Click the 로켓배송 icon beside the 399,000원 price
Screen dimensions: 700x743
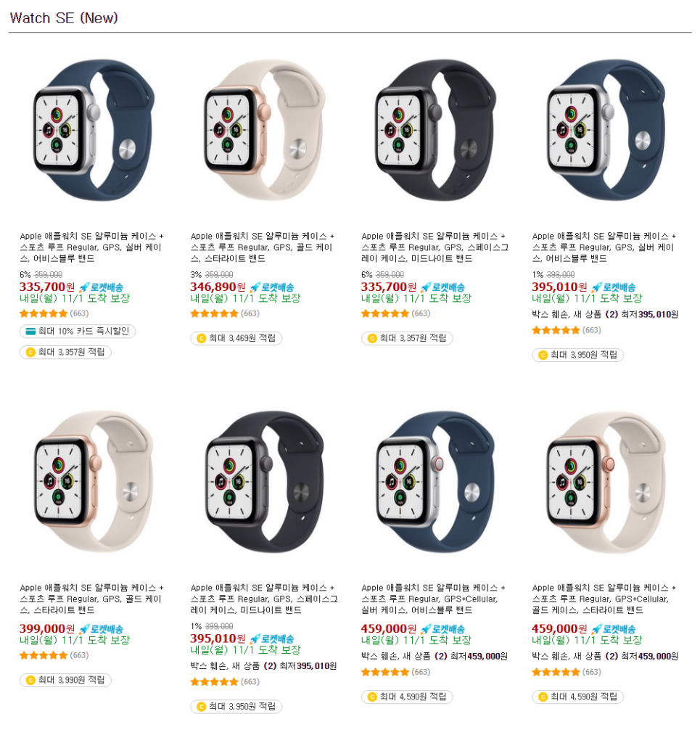[x=101, y=629]
